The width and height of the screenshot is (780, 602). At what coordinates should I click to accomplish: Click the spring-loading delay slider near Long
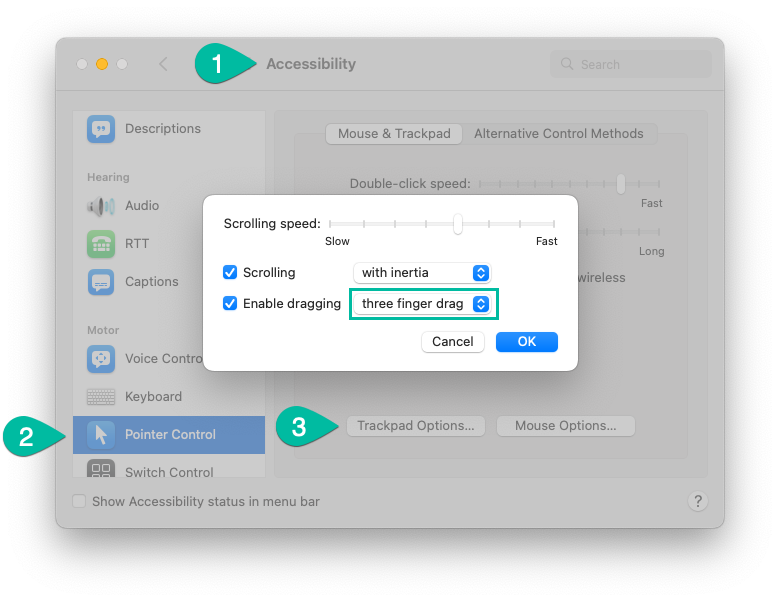pos(622,232)
